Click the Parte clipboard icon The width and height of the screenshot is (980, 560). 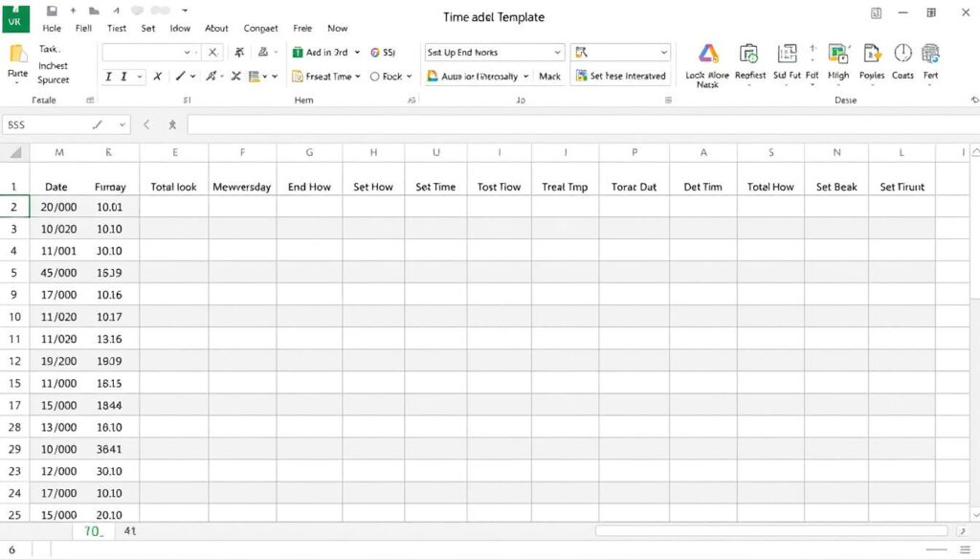(17, 54)
